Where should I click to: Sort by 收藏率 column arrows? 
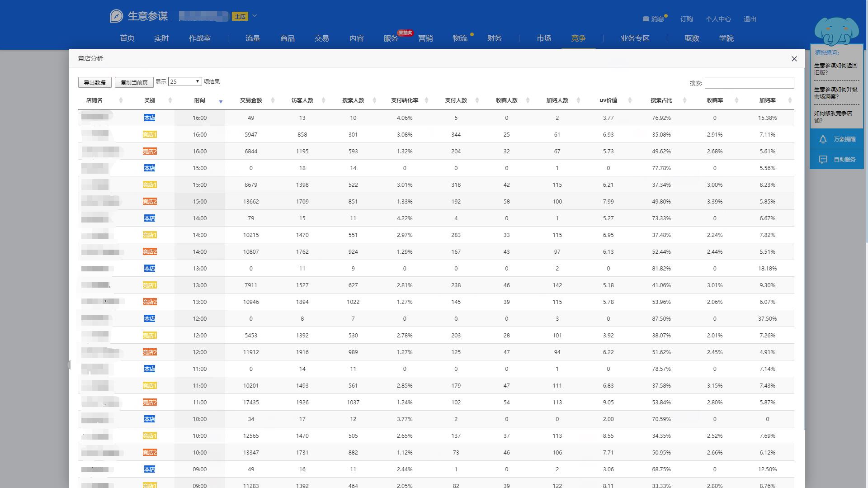tap(736, 100)
